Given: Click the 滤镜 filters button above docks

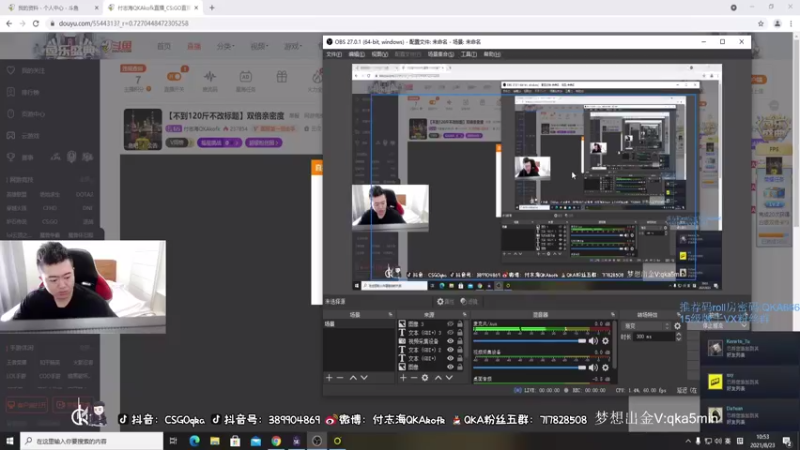Looking at the screenshot, I should pos(469,302).
